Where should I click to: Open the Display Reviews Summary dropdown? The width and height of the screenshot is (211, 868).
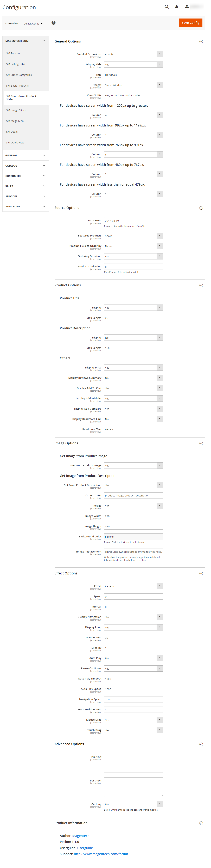(x=133, y=378)
